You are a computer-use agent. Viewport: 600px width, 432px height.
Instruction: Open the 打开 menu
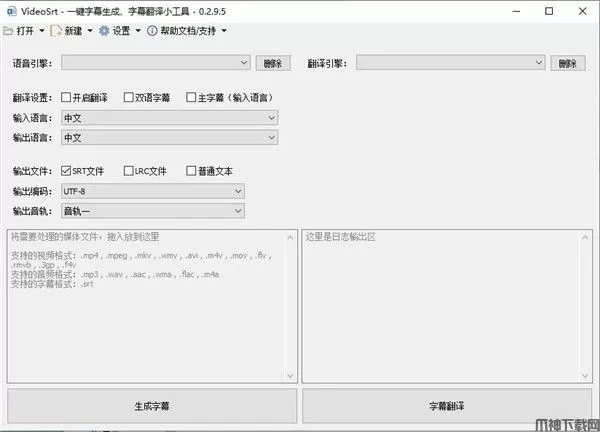(x=25, y=31)
